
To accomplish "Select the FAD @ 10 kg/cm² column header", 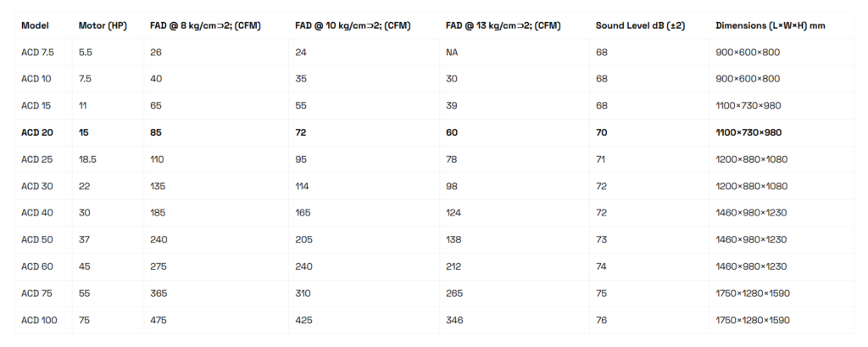I will [x=353, y=26].
